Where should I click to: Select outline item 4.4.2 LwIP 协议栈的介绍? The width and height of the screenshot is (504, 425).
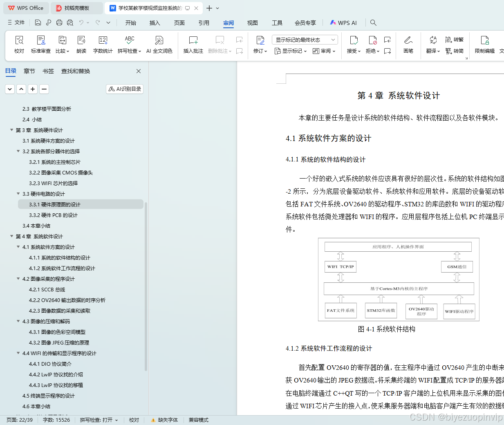click(56, 374)
